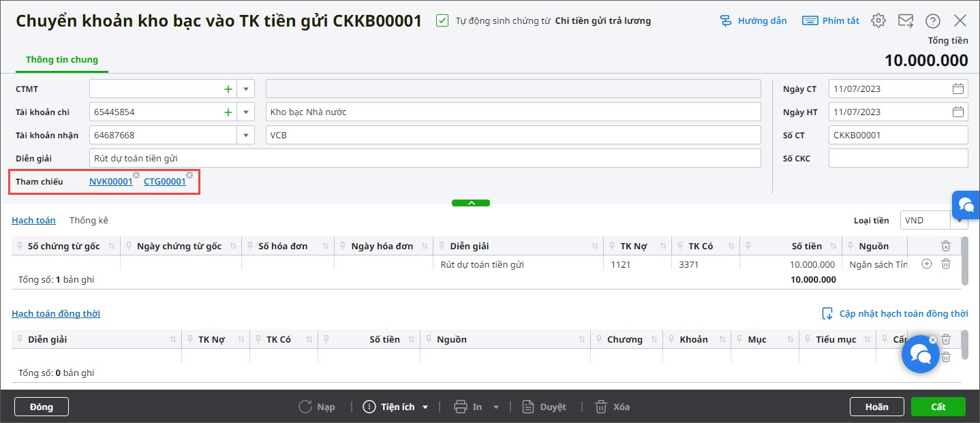Remove the NVK00001 reference
The image size is (980, 423).
pyautogui.click(x=136, y=175)
